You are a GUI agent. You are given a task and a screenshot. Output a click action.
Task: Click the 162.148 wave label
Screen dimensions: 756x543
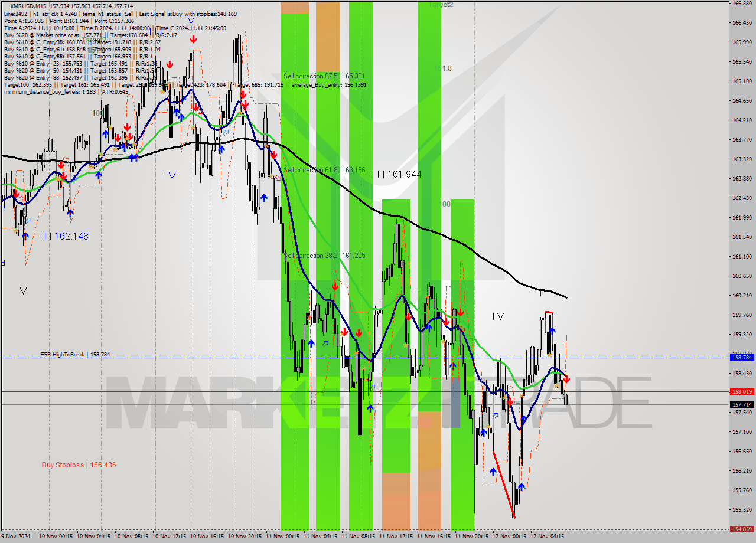pos(64,236)
